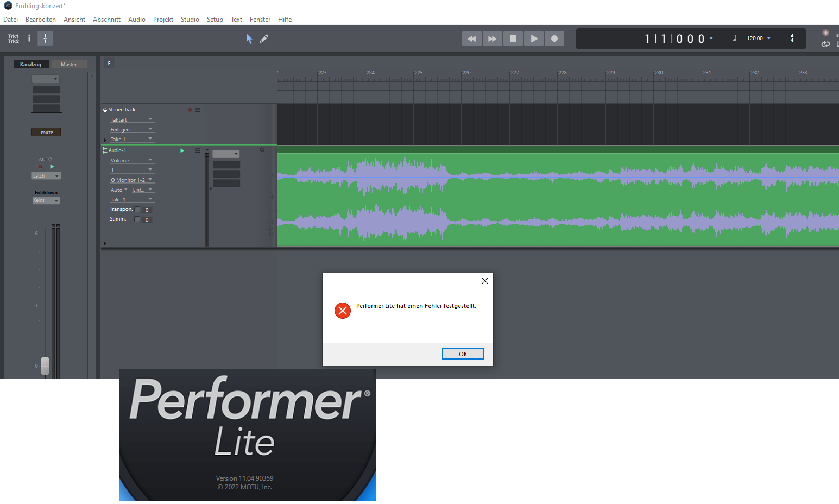This screenshot has height=504, width=839.
Task: Open the Trk1/Trk2 track selector icon
Action: click(x=13, y=39)
